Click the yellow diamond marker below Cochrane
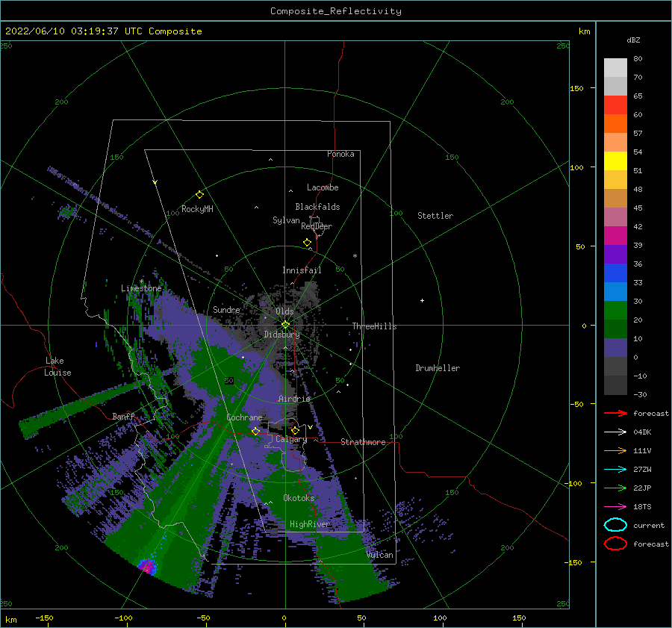Screen dimensions: 672x628 point(255,431)
